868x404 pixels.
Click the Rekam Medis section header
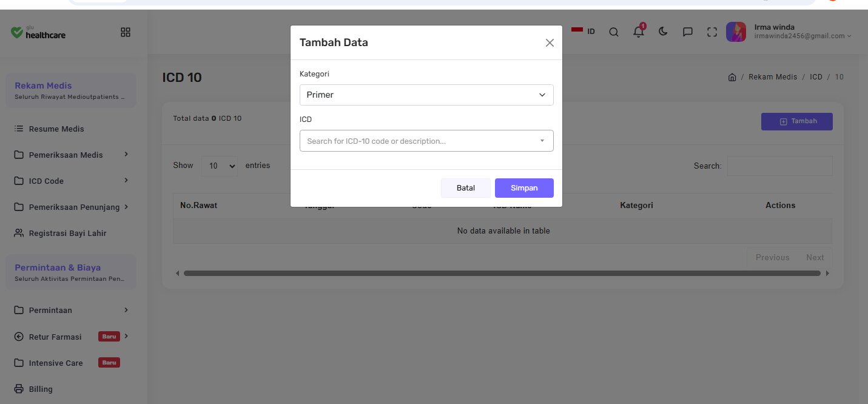71,90
